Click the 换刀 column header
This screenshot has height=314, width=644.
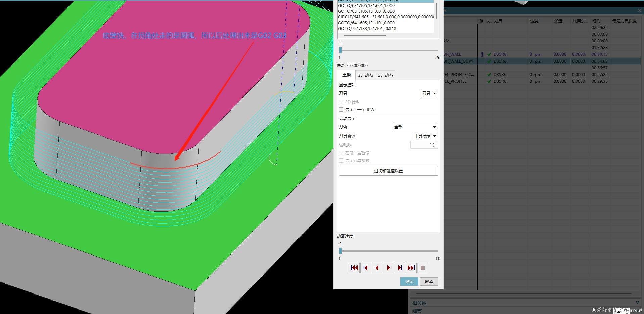pos(481,21)
